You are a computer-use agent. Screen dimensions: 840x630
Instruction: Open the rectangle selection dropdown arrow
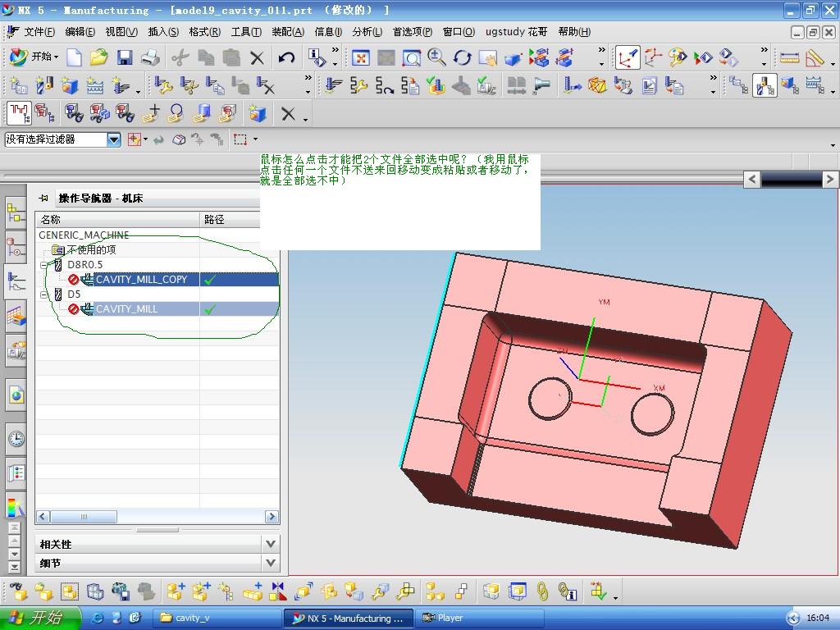(256, 139)
